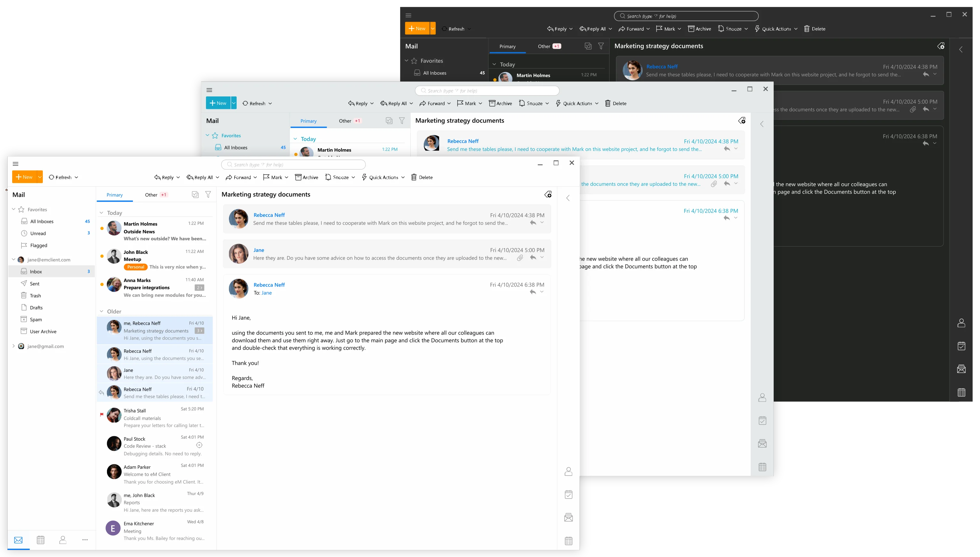980x557 pixels.
Task: Open the Spam folder in sidebar
Action: click(x=36, y=319)
